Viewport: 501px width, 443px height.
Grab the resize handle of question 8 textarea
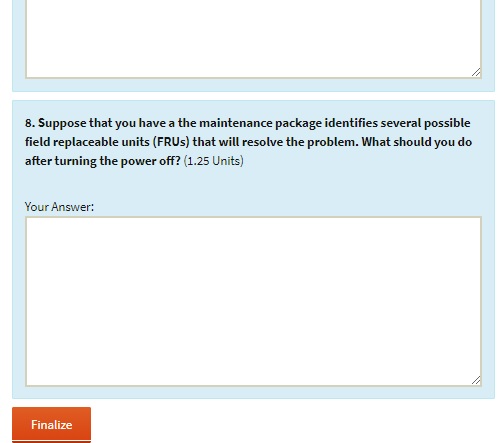476,380
